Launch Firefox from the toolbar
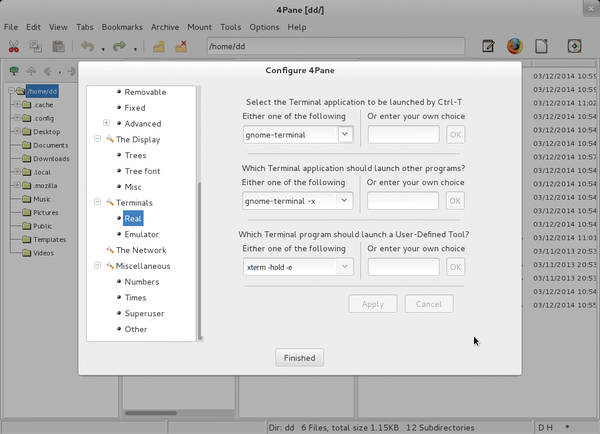 pyautogui.click(x=515, y=46)
